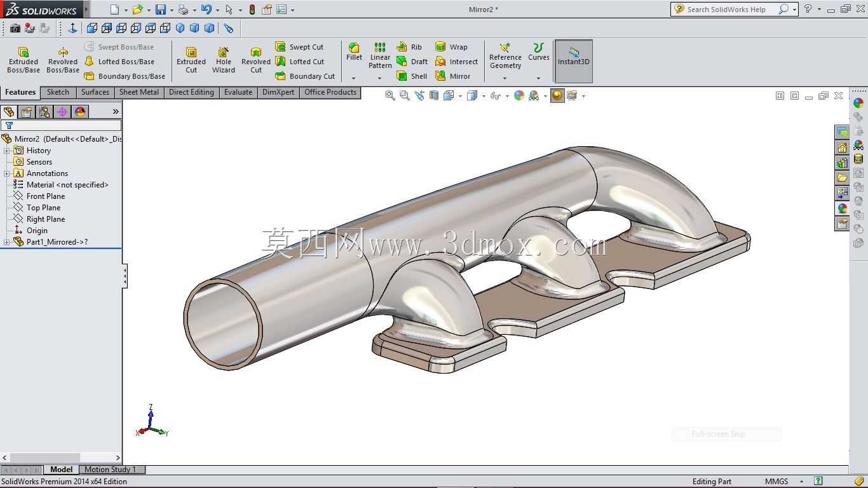Viewport: 868px width, 488px height.
Task: Toggle Instant3D mode
Action: [x=574, y=61]
